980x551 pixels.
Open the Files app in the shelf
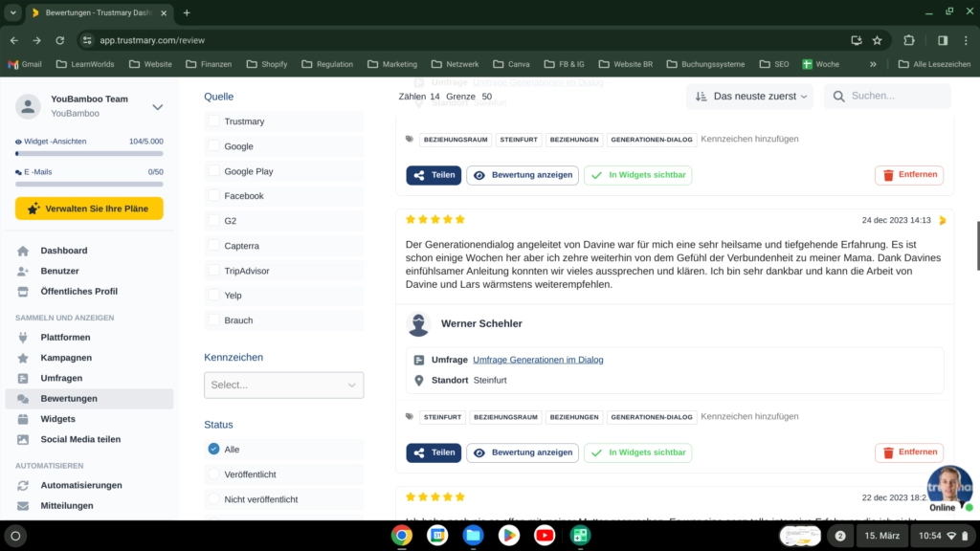473,536
